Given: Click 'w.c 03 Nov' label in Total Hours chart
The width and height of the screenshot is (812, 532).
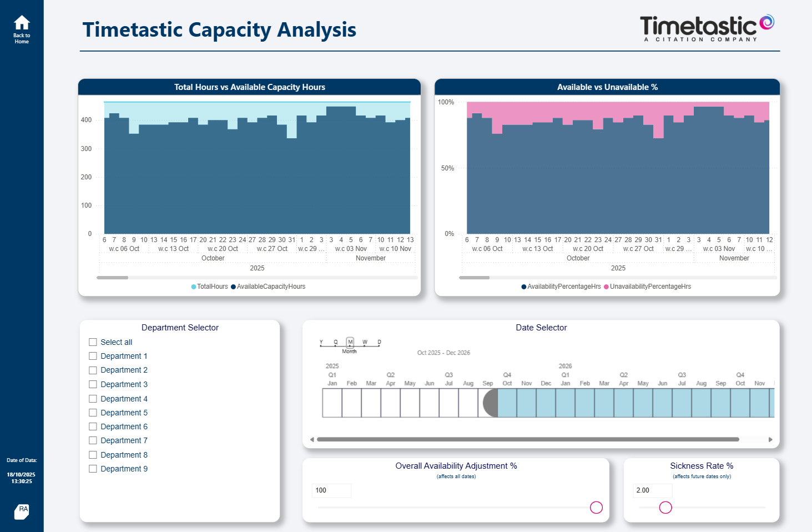Looking at the screenshot, I should [351, 249].
